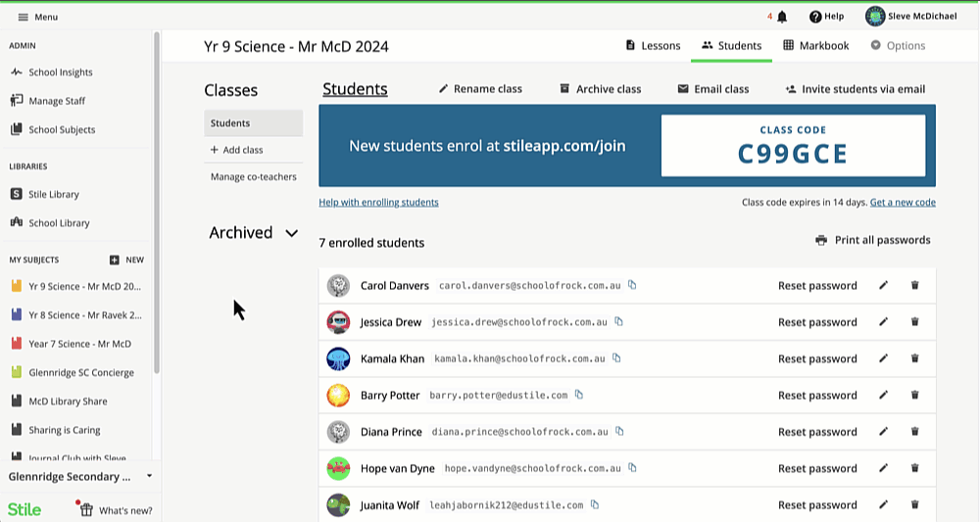Click Get a new code link
Screen dimensions: 980x522
tap(903, 203)
